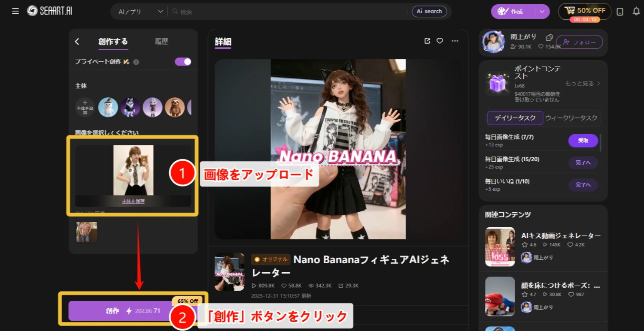The height and width of the screenshot is (331, 644).
Task: Click the 主体を保存 link
Action: coord(133,201)
